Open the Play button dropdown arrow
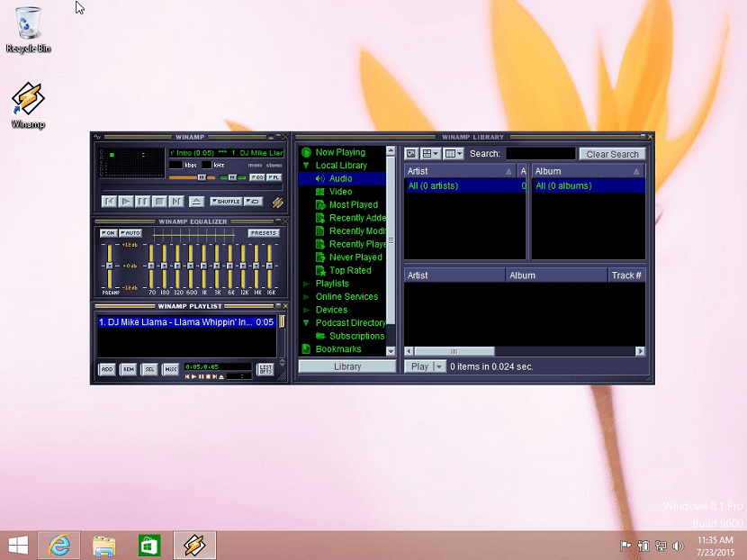This screenshot has height=560, width=747. coord(439,366)
